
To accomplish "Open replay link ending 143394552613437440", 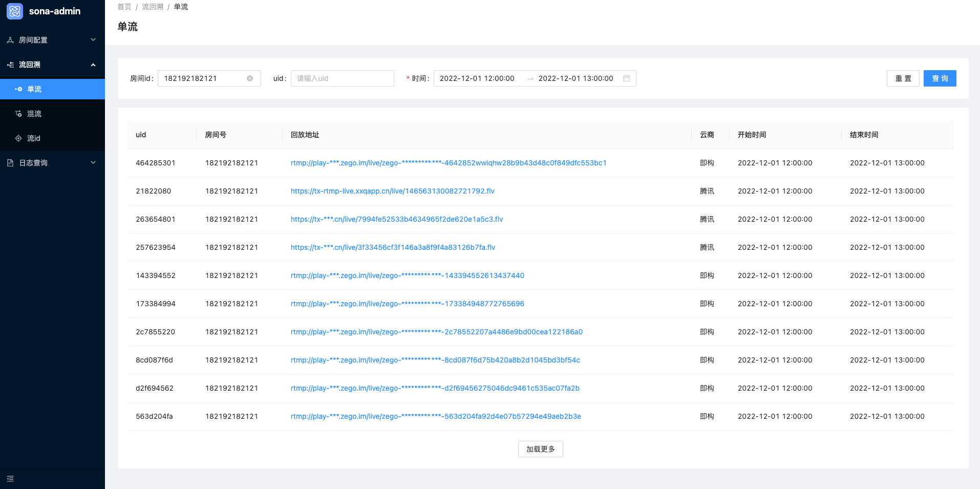I will click(x=408, y=275).
